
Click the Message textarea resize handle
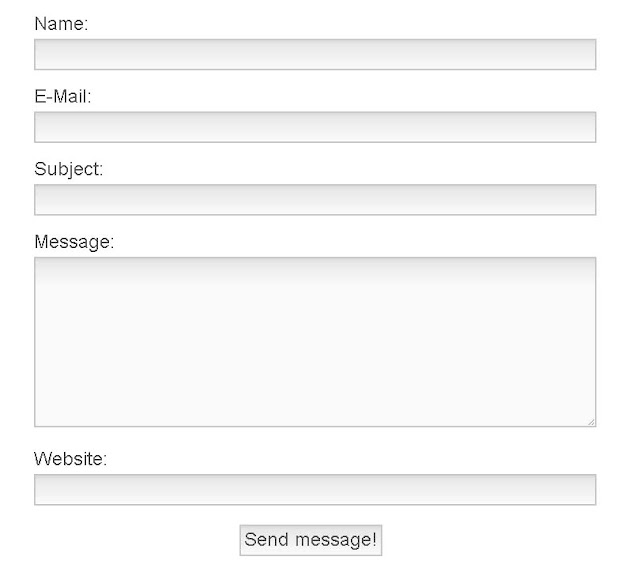click(591, 422)
